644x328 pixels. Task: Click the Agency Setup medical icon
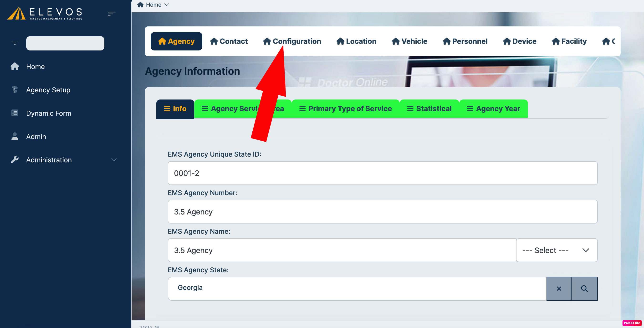(x=15, y=89)
